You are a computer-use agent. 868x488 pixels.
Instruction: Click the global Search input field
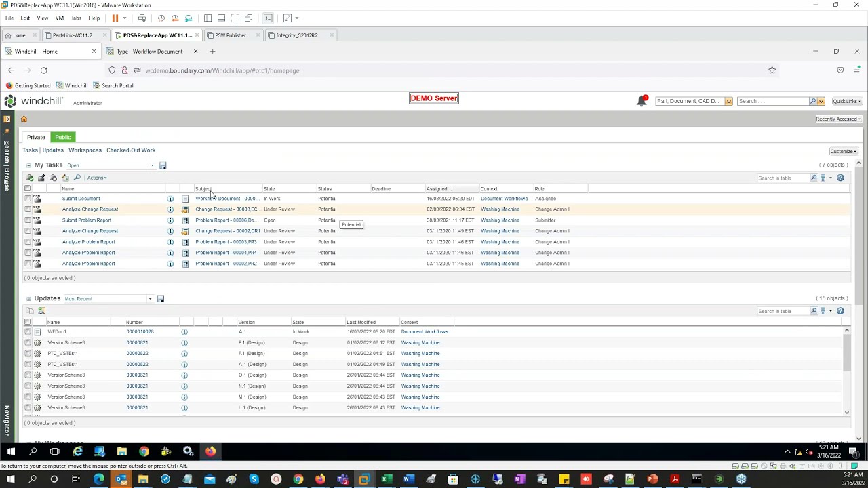point(772,101)
